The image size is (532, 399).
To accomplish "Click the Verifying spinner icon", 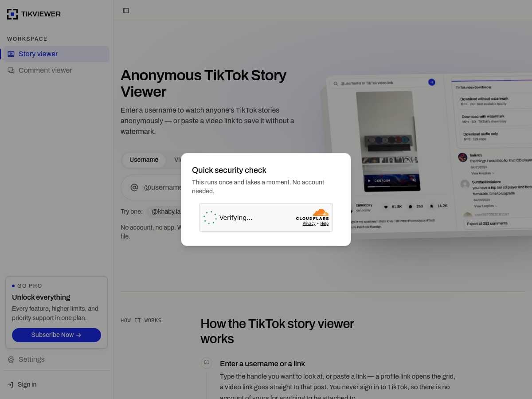I will coord(210,218).
